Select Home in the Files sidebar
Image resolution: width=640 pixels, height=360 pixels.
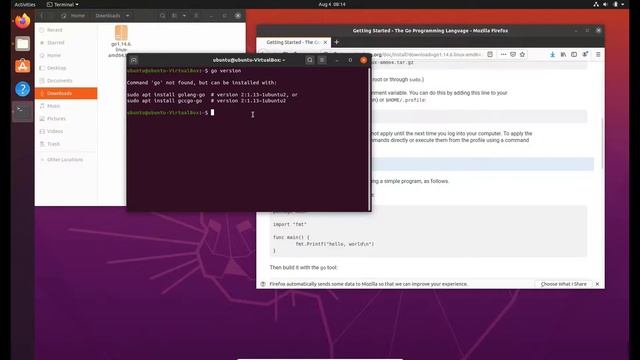click(x=66, y=56)
